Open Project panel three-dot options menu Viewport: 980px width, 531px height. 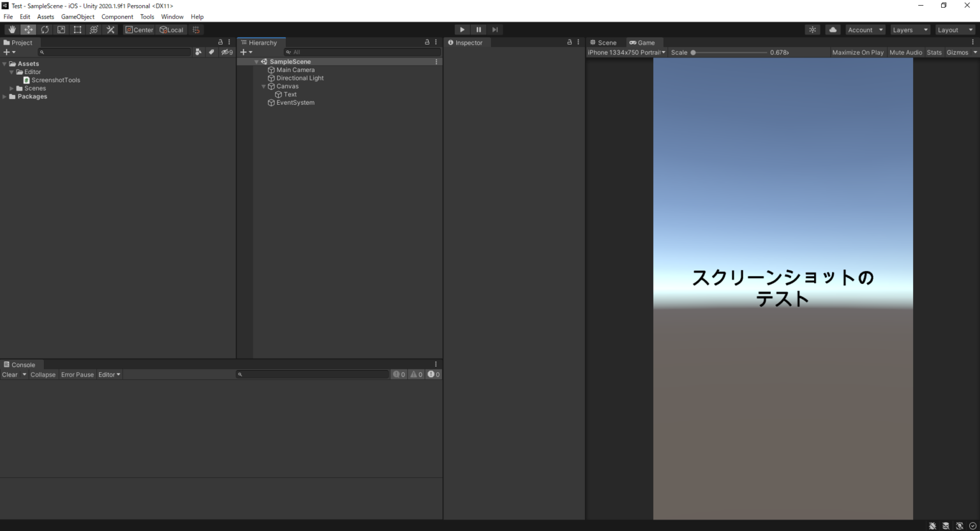pos(229,42)
